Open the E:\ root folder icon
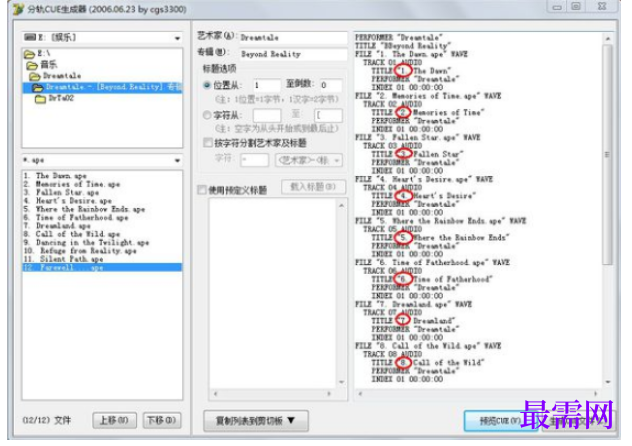This screenshot has height=446, width=632. pos(29,54)
